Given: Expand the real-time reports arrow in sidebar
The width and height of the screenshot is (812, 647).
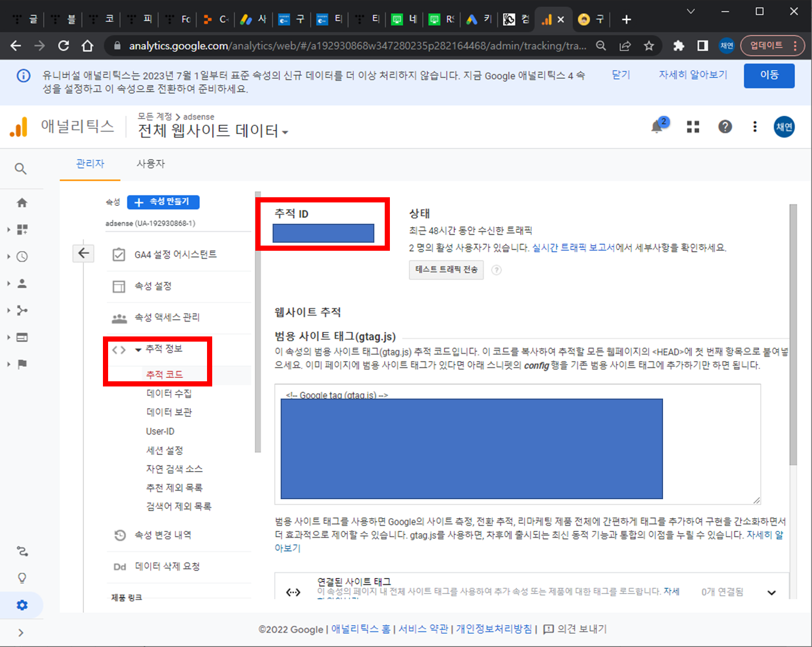Looking at the screenshot, I should tap(9, 256).
